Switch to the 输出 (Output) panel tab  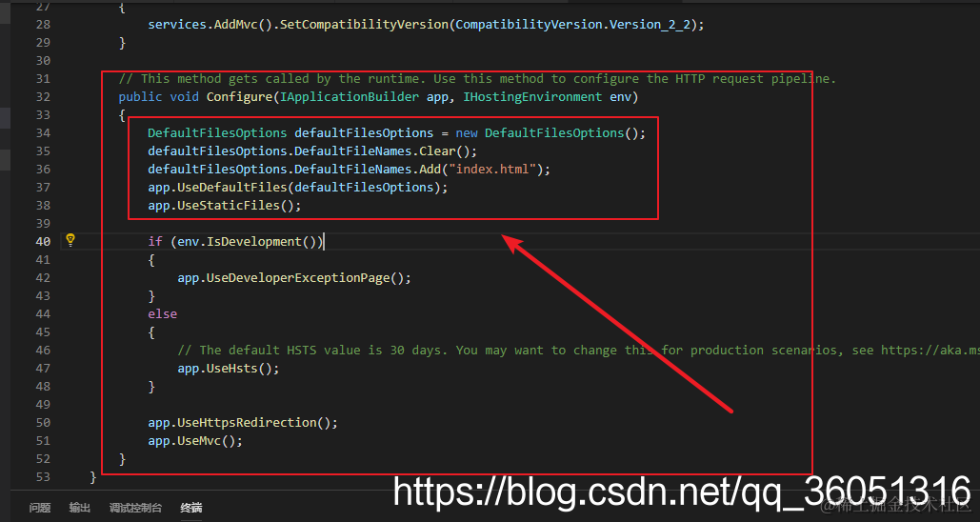pyautogui.click(x=79, y=508)
